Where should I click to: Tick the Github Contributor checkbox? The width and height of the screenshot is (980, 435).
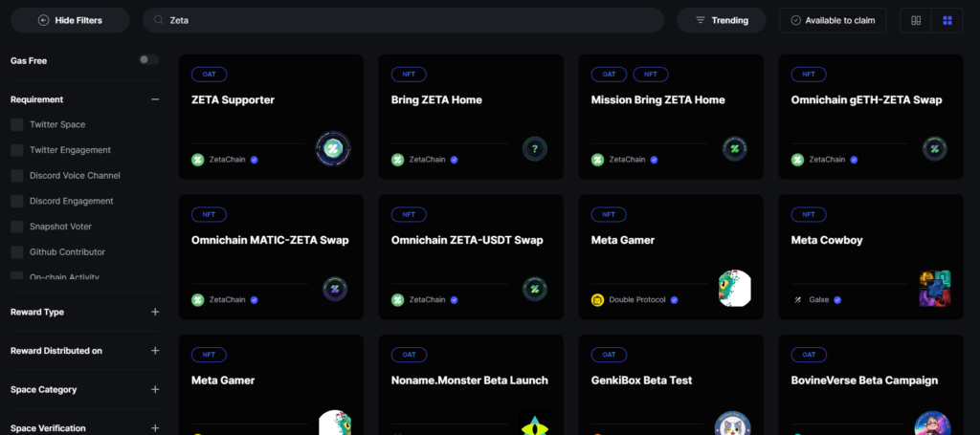click(x=17, y=251)
